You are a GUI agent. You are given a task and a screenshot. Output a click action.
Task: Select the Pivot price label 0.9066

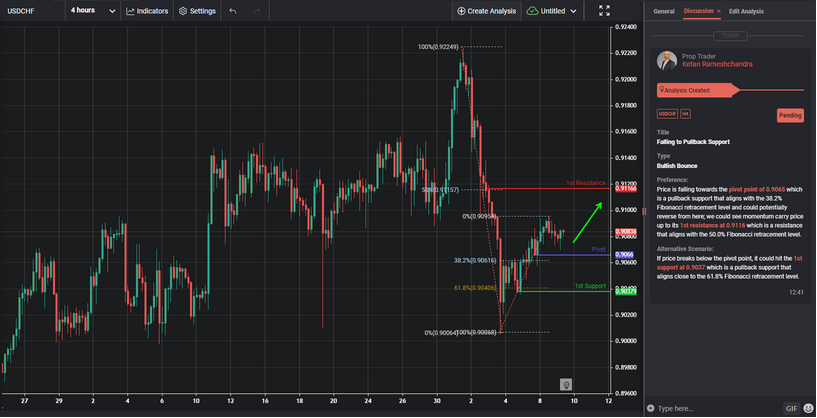click(624, 255)
